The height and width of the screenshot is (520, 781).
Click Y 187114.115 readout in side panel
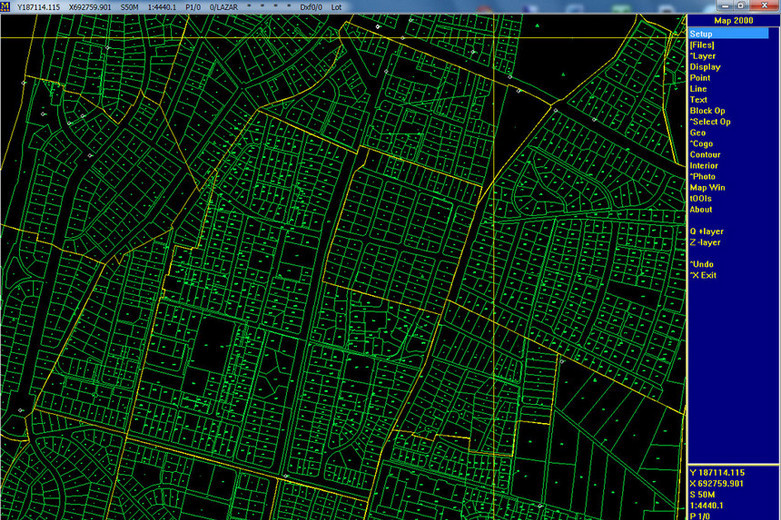(717, 472)
